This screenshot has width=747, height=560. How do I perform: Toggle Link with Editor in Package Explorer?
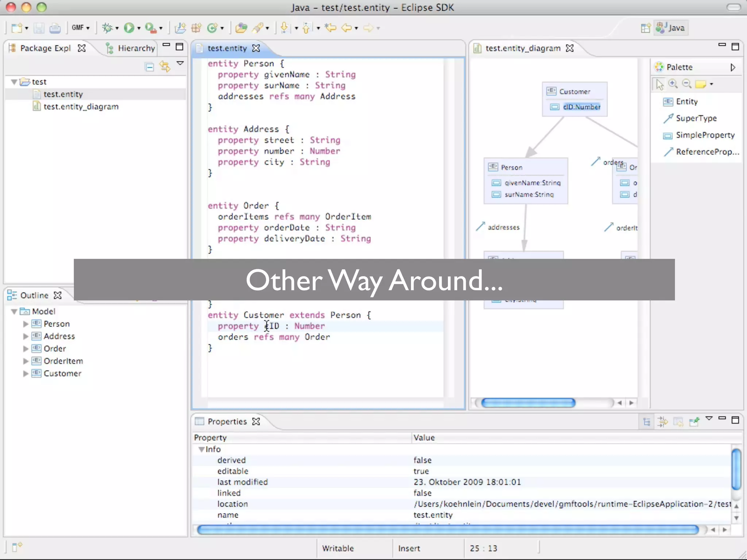point(165,67)
